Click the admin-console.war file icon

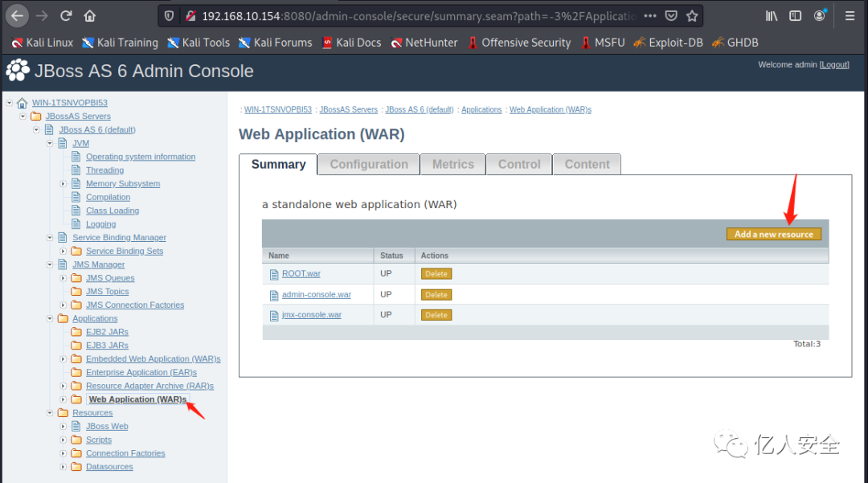(274, 296)
